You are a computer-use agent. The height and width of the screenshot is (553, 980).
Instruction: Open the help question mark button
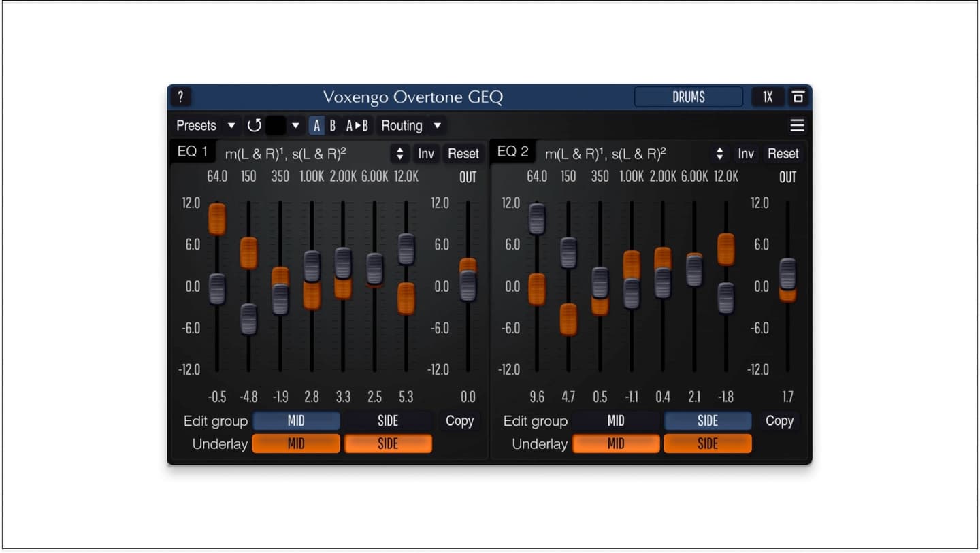click(x=180, y=97)
